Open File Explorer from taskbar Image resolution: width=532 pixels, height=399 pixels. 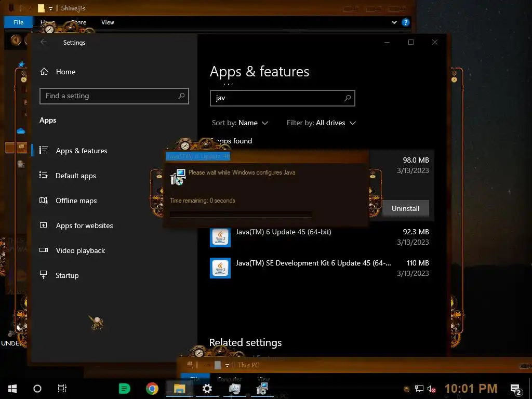click(179, 389)
